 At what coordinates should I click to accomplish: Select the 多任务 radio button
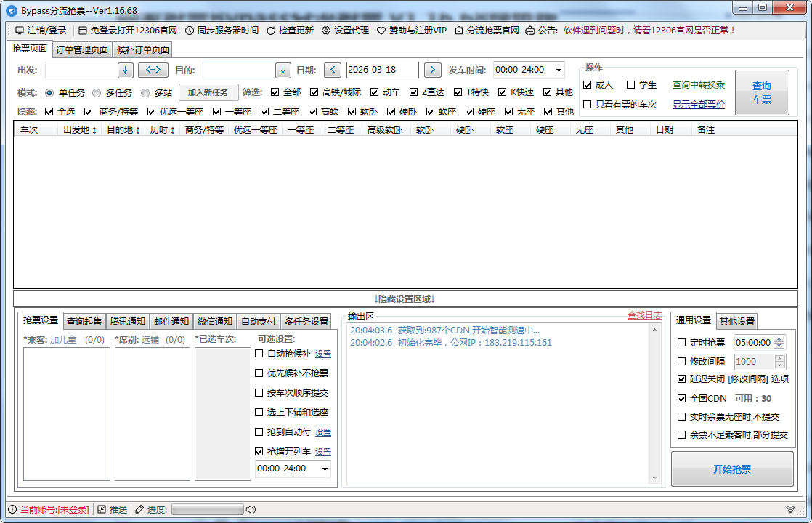(97, 92)
